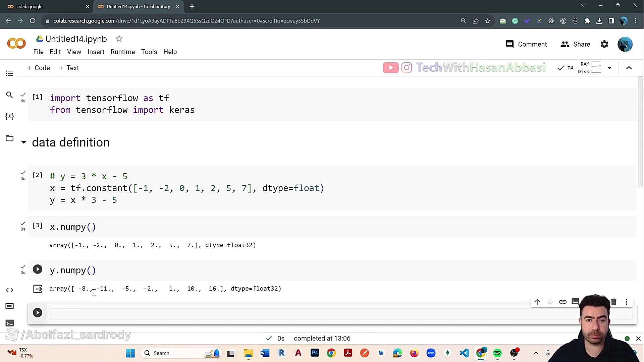Open the find and replace sidebar icon
The height and width of the screenshot is (362, 644).
tap(9, 95)
